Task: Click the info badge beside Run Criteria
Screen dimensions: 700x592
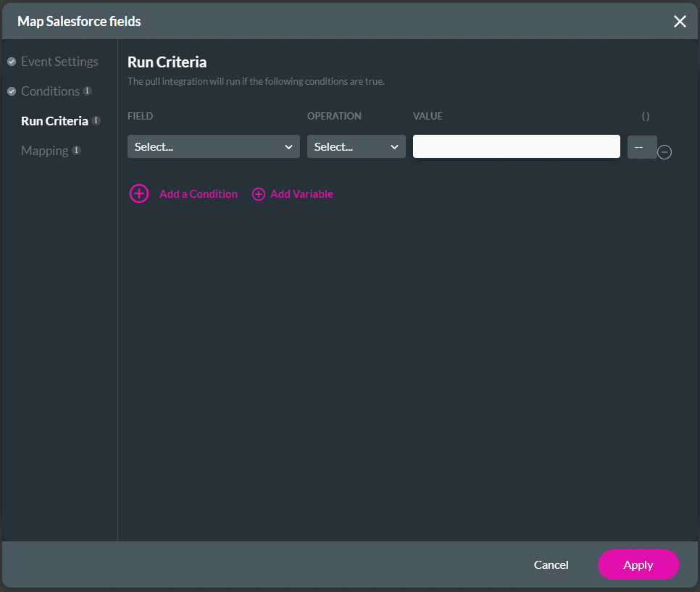Action: pos(96,121)
